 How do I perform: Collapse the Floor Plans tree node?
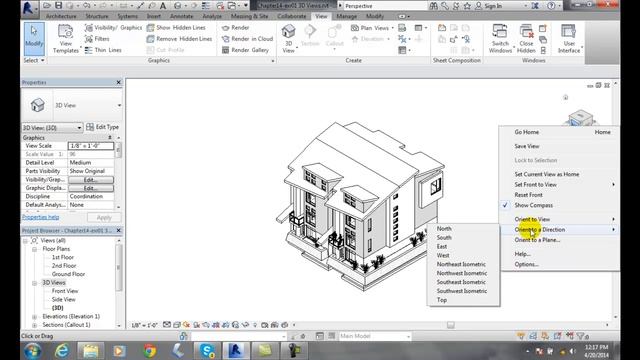coord(35,249)
